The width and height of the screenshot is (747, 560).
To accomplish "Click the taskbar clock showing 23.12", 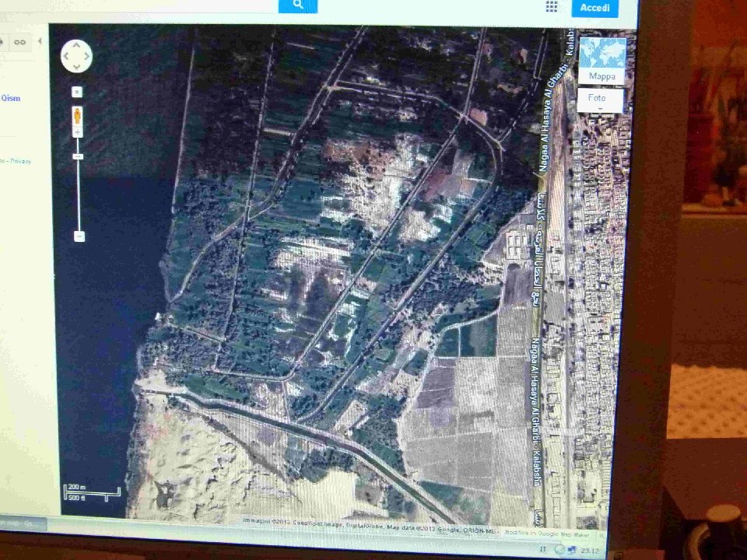I will point(590,551).
